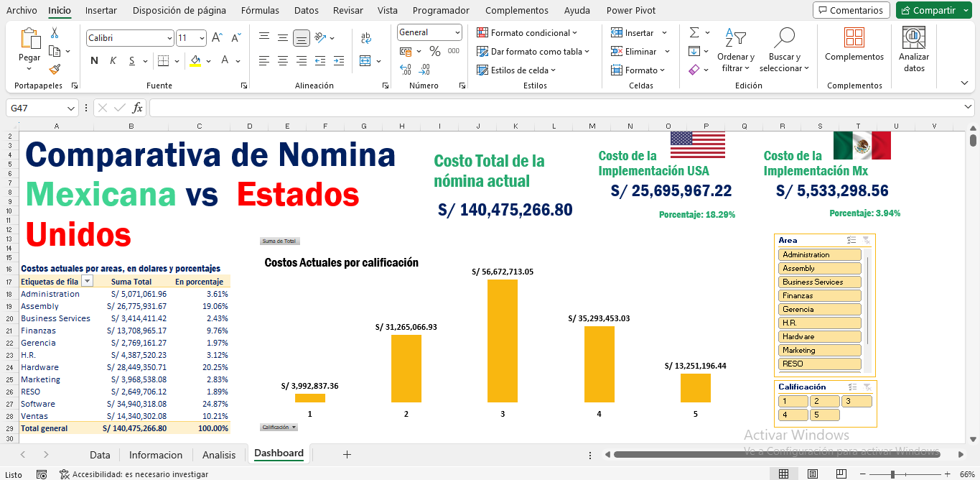The height and width of the screenshot is (480, 980).
Task: Open the Fórmulas ribbon tab
Action: click(x=260, y=10)
